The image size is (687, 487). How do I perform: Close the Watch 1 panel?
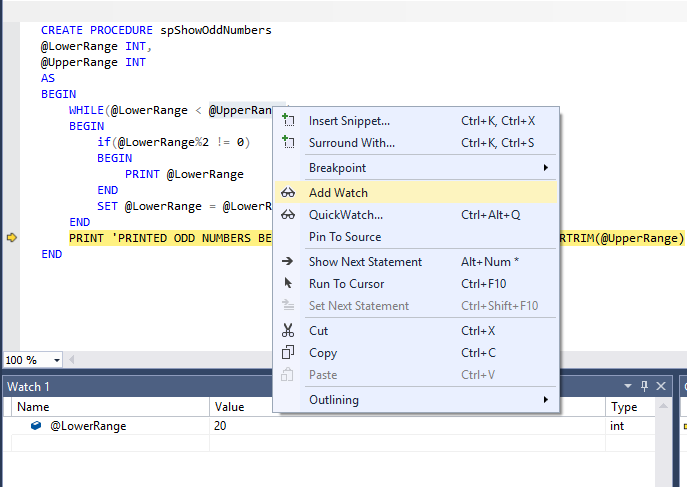(659, 386)
